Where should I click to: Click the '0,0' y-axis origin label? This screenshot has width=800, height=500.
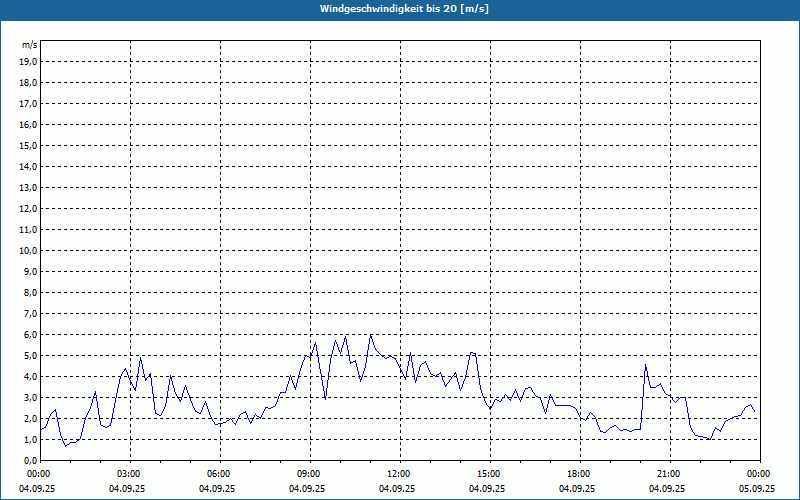coord(31,461)
